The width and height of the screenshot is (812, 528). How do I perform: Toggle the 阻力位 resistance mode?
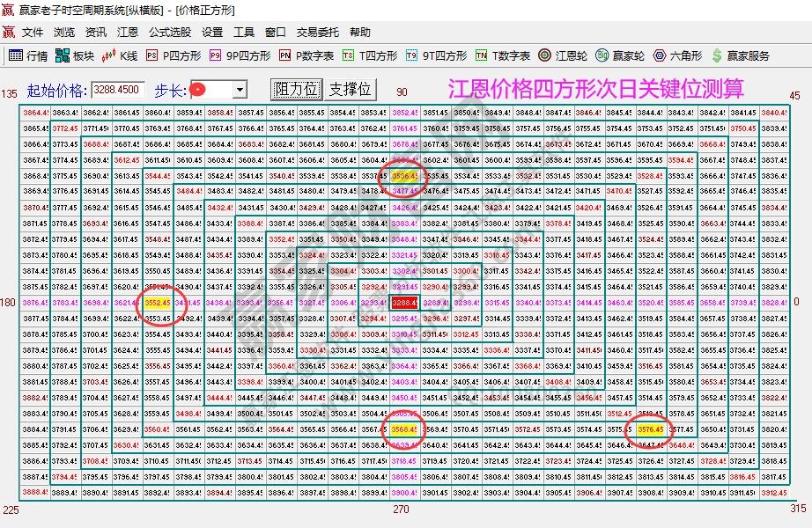[295, 88]
